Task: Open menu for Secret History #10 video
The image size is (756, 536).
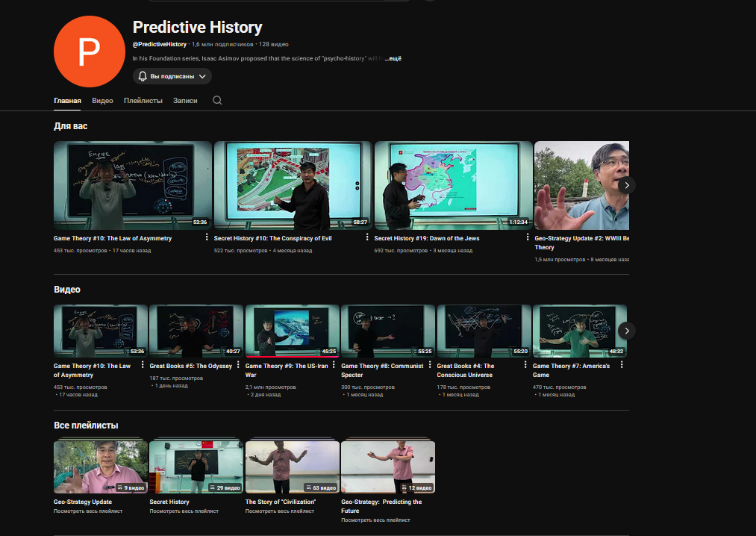Action: click(x=367, y=237)
